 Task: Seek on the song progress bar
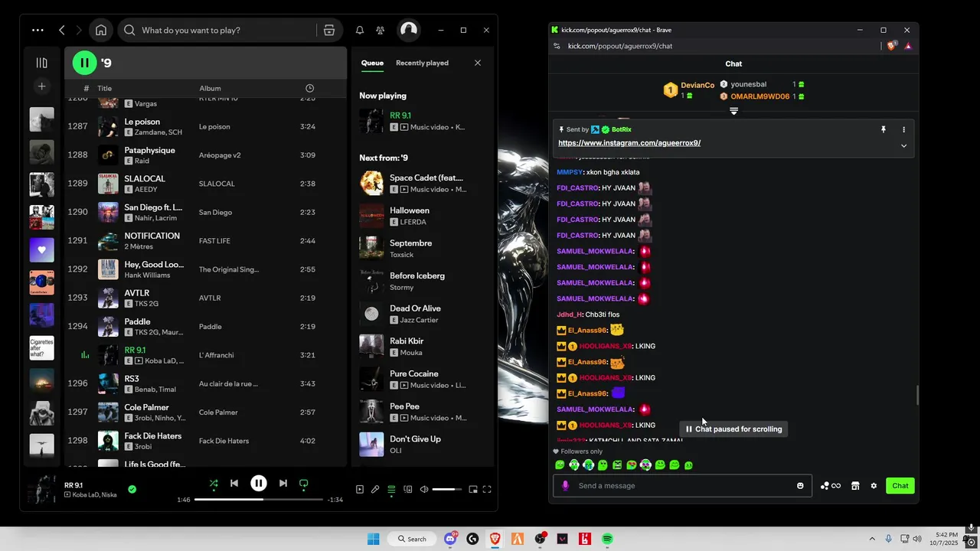(x=259, y=499)
